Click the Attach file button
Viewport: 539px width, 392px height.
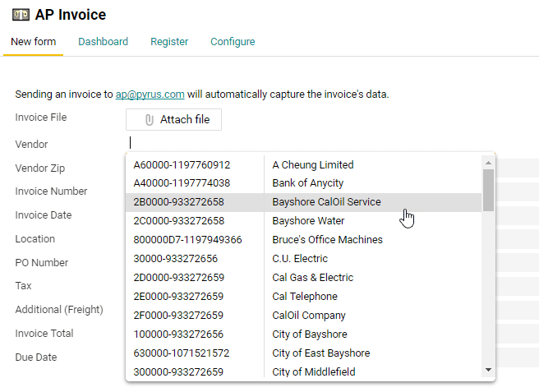pos(173,120)
